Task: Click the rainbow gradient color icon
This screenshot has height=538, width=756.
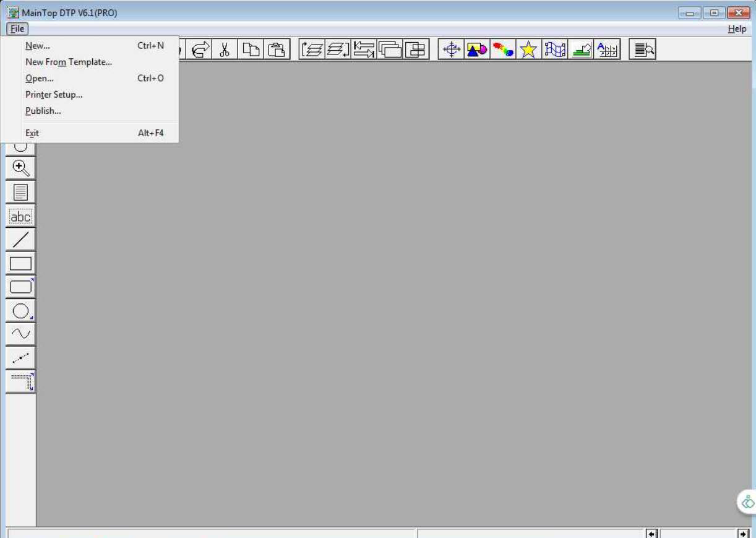Action: (x=503, y=50)
